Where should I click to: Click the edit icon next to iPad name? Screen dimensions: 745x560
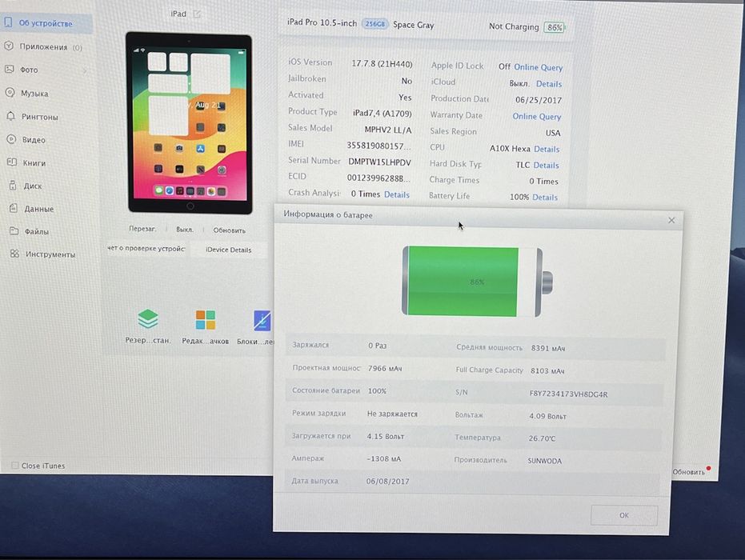[197, 14]
